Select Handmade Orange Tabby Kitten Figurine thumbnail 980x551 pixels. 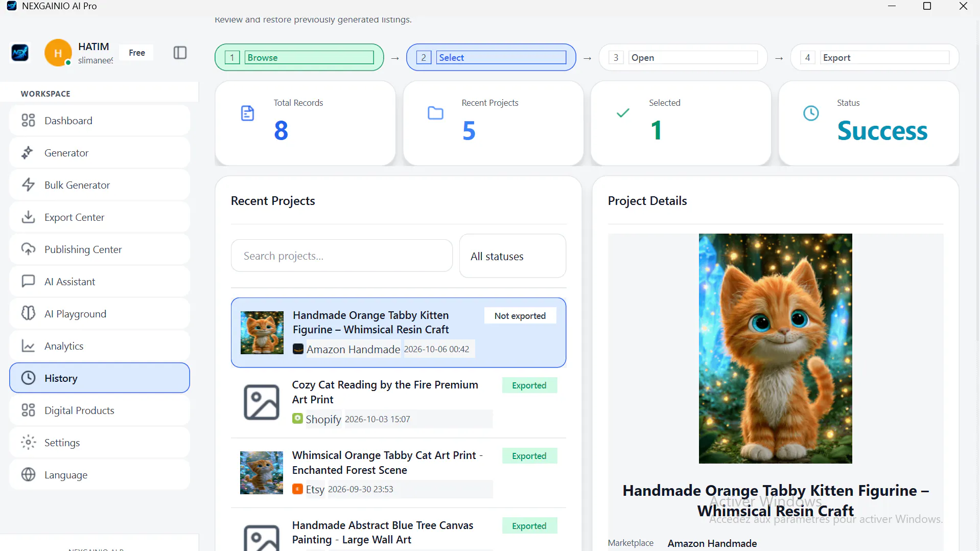pos(262,333)
